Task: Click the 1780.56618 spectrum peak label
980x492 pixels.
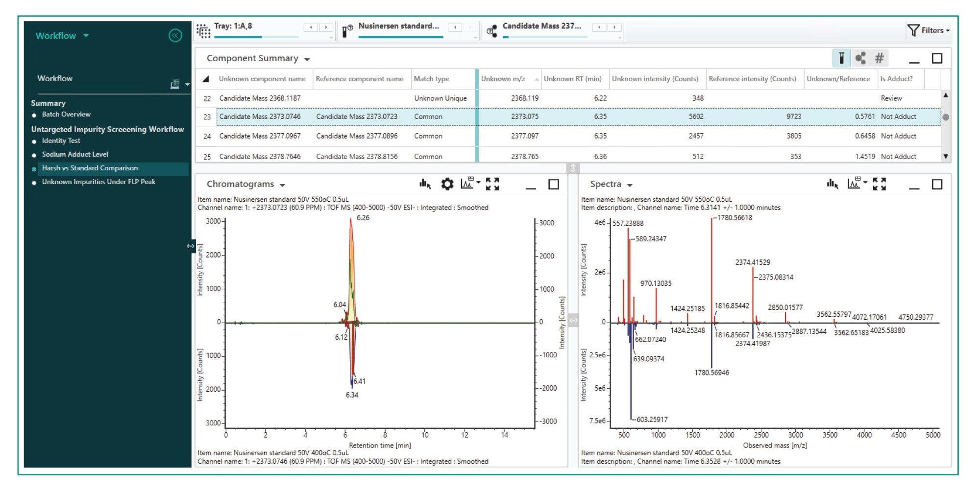Action: pyautogui.click(x=735, y=218)
